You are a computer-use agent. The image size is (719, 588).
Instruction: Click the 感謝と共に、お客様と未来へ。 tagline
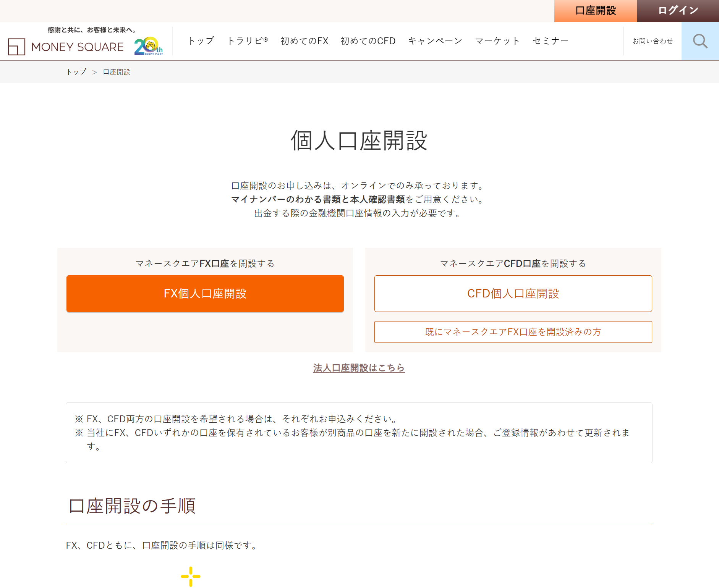92,30
